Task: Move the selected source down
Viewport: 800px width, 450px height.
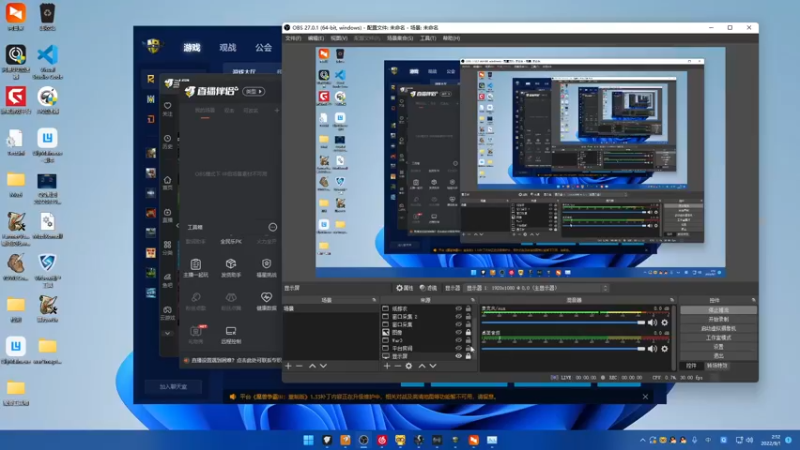Action: click(x=433, y=366)
